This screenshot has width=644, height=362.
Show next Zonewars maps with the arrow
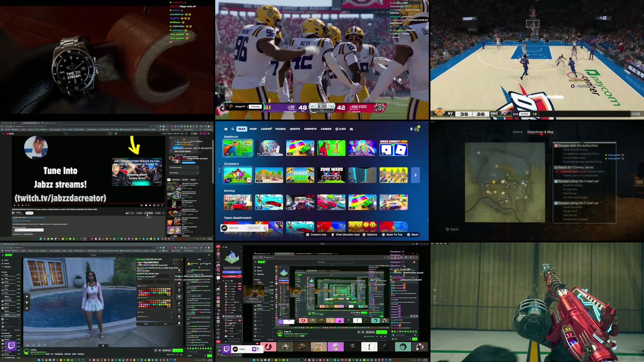(x=415, y=175)
